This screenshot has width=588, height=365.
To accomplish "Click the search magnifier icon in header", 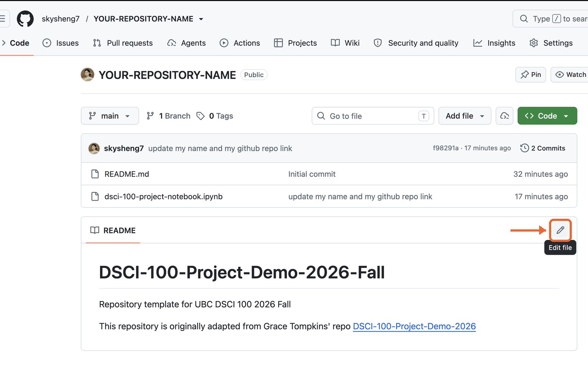I will click(x=524, y=19).
